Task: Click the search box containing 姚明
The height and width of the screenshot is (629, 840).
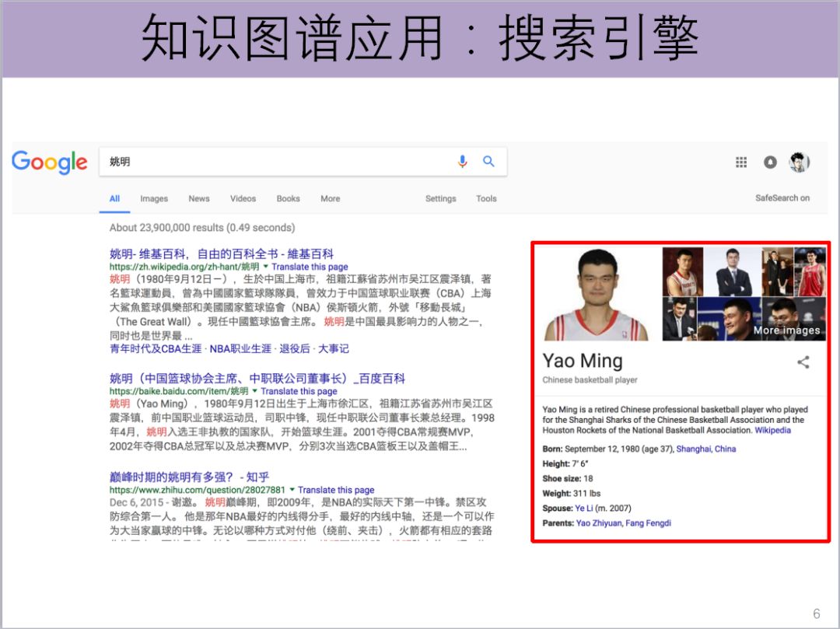Action: pyautogui.click(x=303, y=162)
